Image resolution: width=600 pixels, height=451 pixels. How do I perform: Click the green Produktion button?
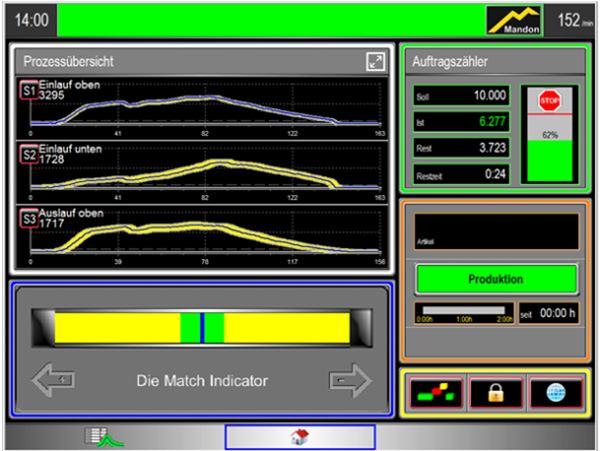(496, 279)
